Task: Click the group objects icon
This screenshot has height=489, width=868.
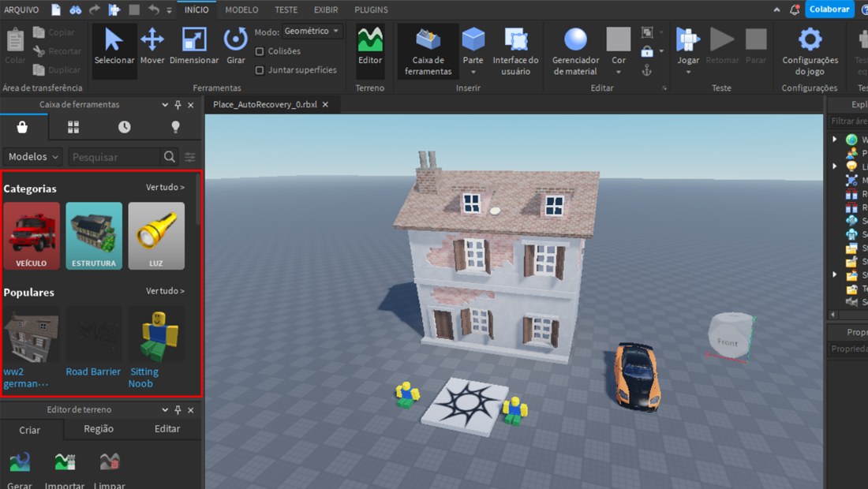Action: [x=646, y=32]
